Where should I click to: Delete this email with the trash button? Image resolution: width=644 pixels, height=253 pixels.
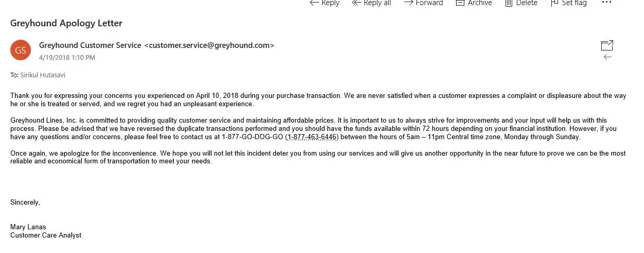521,3
